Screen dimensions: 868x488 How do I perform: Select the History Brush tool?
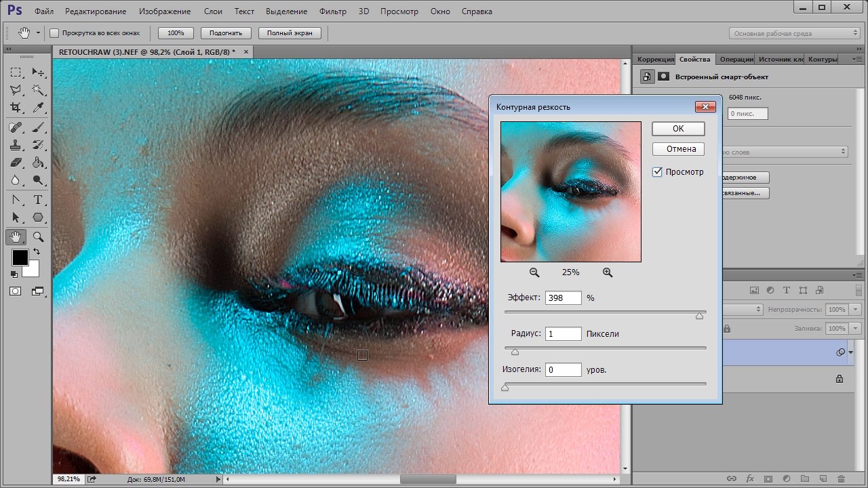(x=38, y=145)
